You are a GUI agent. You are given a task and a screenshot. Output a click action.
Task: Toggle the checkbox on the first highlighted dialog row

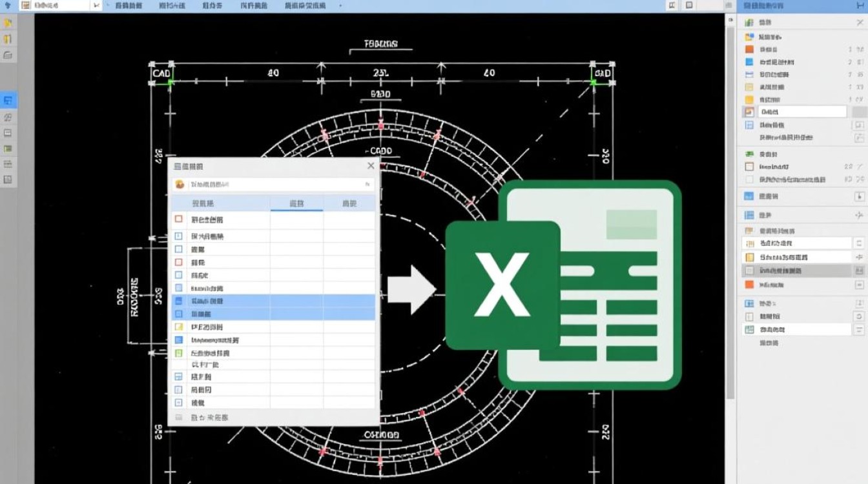tap(179, 301)
